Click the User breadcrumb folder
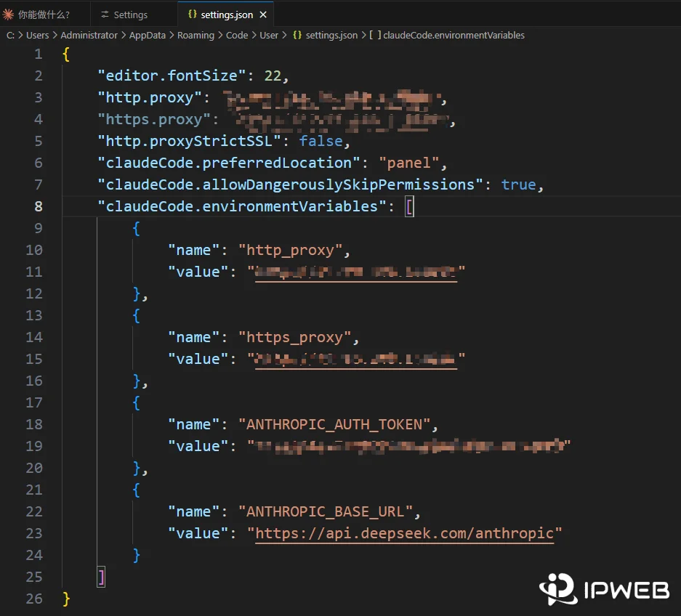Image resolution: width=681 pixels, height=616 pixels. coord(269,35)
